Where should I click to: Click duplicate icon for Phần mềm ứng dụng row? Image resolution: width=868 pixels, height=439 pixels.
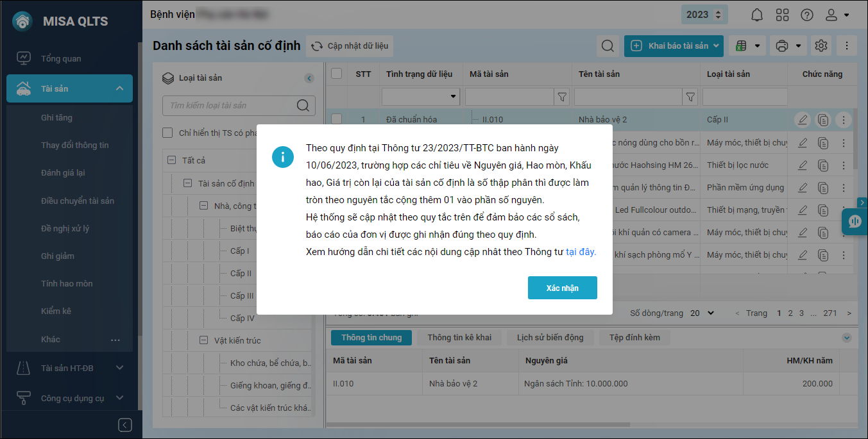click(x=823, y=187)
